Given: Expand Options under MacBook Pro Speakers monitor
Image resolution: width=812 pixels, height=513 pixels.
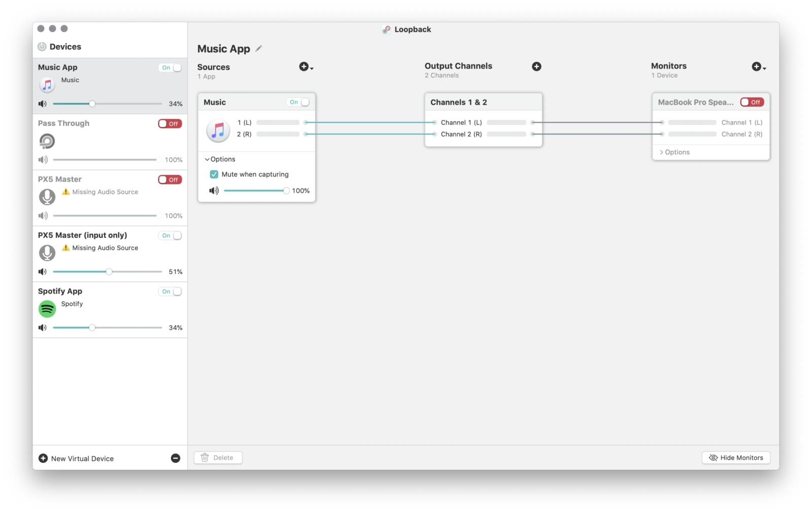Looking at the screenshot, I should (674, 152).
